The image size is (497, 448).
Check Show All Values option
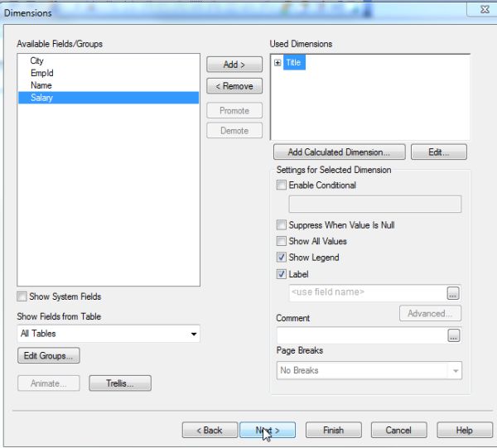click(x=281, y=241)
